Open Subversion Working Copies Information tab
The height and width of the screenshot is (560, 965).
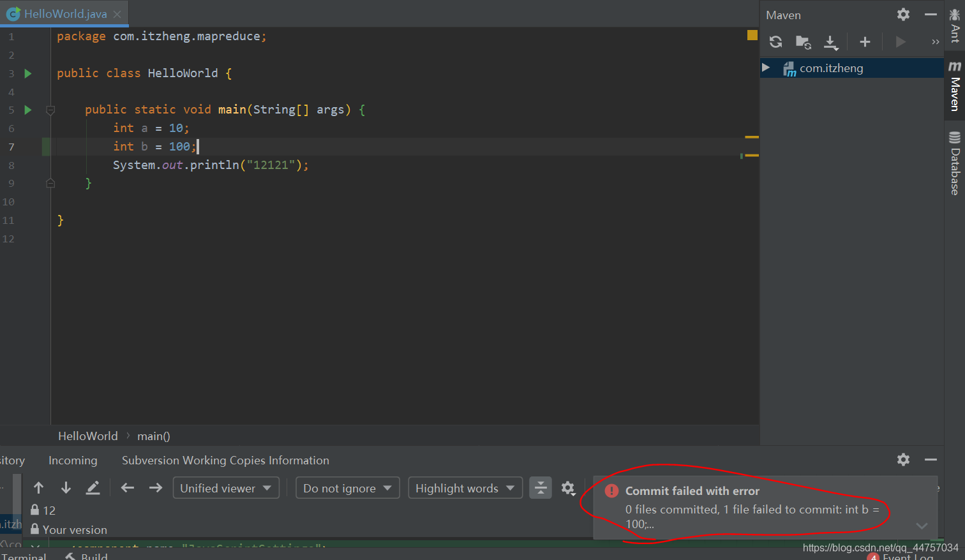[x=225, y=461]
